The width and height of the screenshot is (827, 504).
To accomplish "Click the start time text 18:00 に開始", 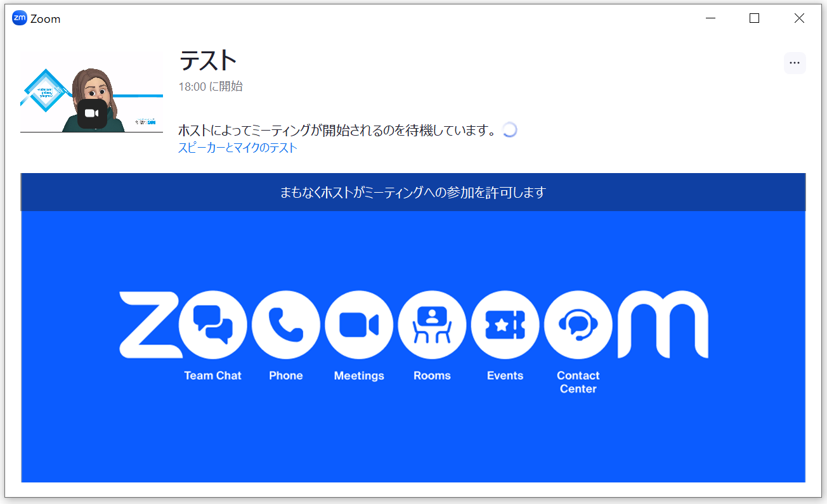I will pos(211,86).
